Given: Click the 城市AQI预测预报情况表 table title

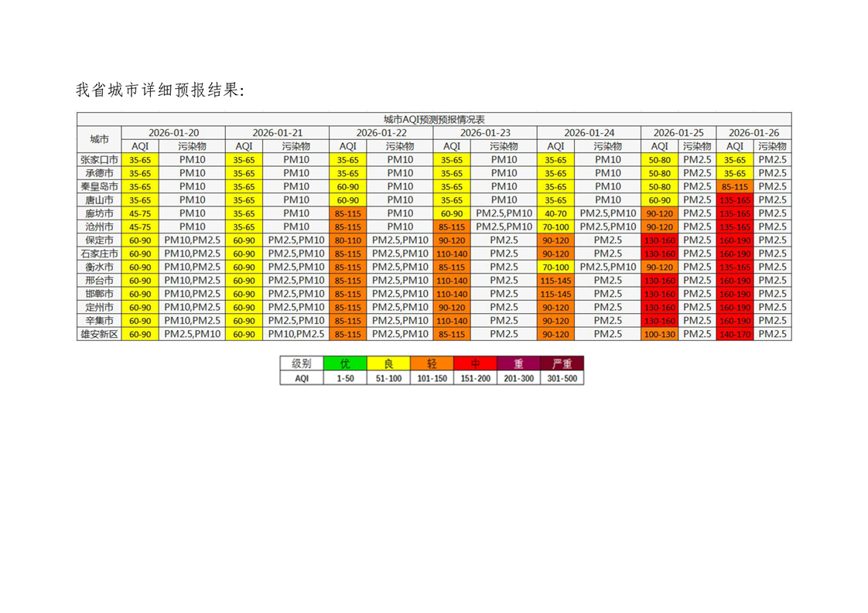Looking at the screenshot, I should tap(434, 119).
